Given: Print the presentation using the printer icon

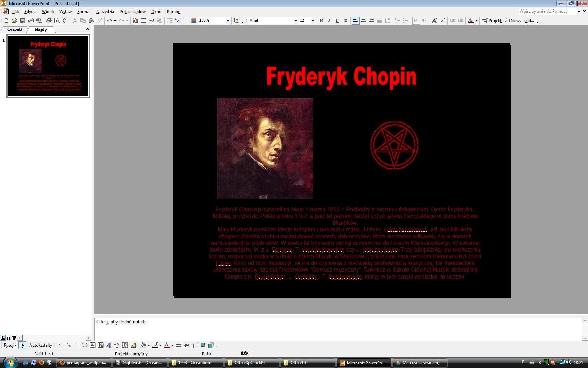Looking at the screenshot, I should point(49,21).
